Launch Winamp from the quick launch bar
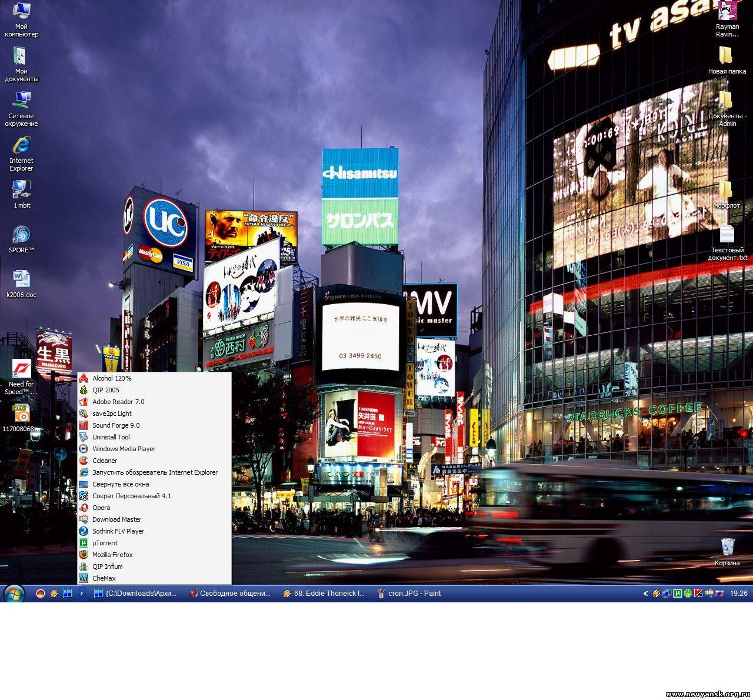This screenshot has width=753, height=700. (x=54, y=594)
